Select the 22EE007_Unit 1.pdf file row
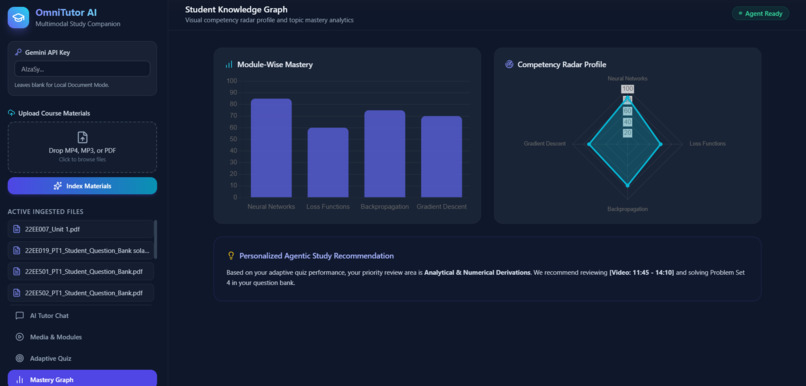The image size is (806, 386). click(x=81, y=229)
